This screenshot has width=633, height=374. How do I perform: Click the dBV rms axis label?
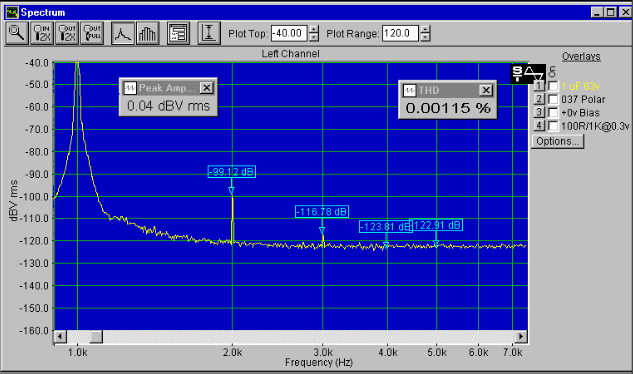coord(13,201)
